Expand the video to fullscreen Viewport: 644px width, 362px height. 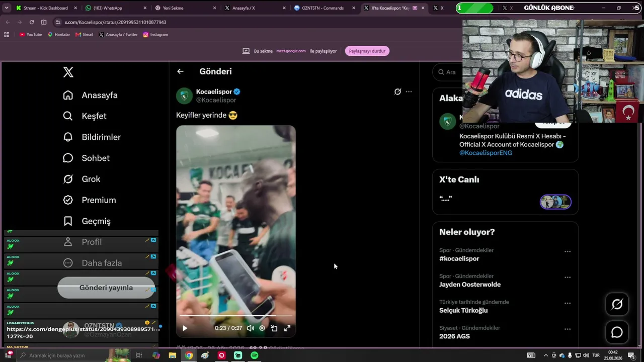coord(287,328)
